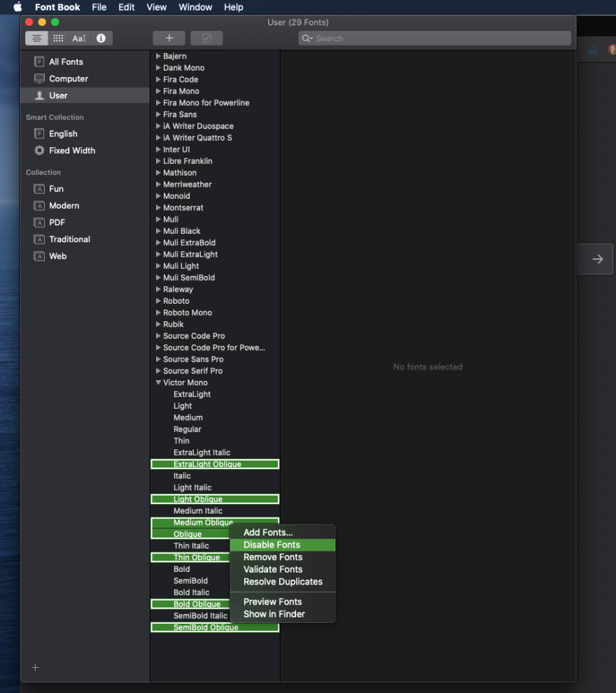The image size is (616, 693).
Task: Choose Resolve Duplicates in context menu
Action: pos(282,582)
